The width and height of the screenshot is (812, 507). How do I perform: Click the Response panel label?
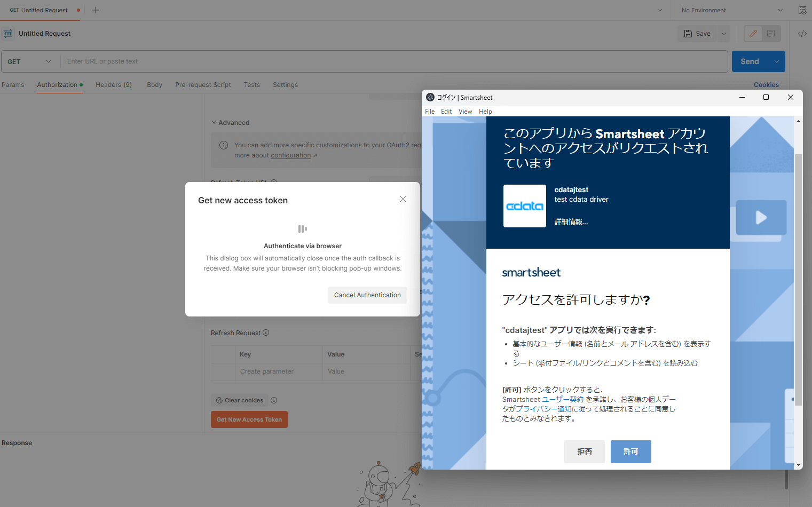[x=17, y=443]
